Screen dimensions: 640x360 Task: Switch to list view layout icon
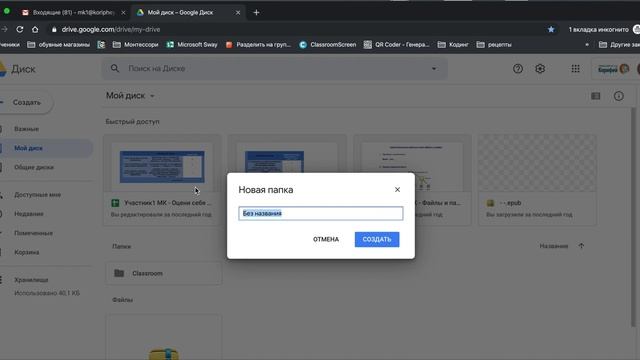[596, 96]
